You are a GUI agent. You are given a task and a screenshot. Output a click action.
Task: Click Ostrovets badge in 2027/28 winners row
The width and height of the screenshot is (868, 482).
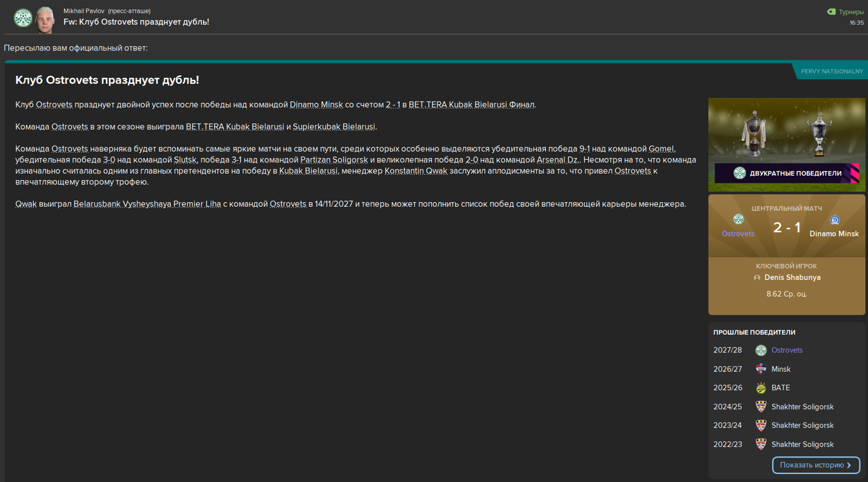point(760,350)
